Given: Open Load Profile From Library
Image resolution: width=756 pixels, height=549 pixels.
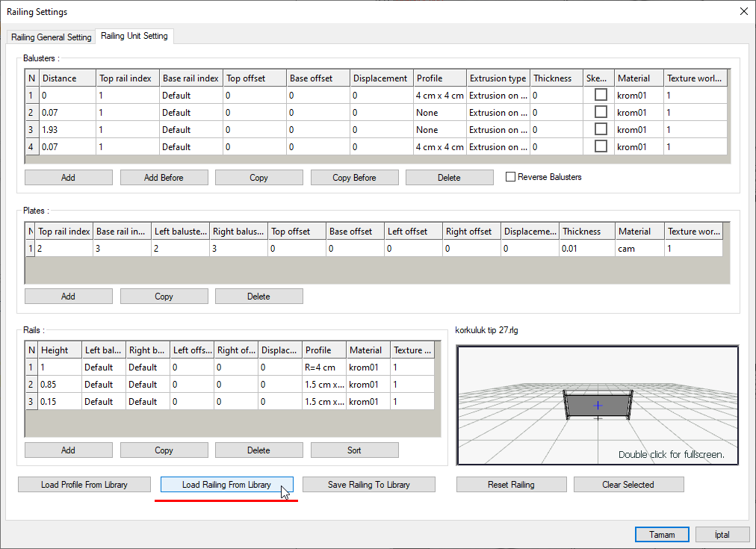Looking at the screenshot, I should 84,485.
